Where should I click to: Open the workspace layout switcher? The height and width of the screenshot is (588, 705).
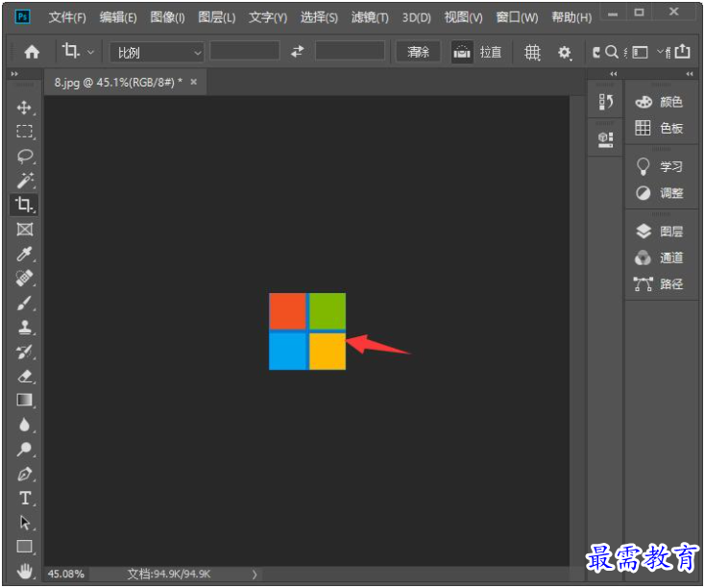coord(641,53)
